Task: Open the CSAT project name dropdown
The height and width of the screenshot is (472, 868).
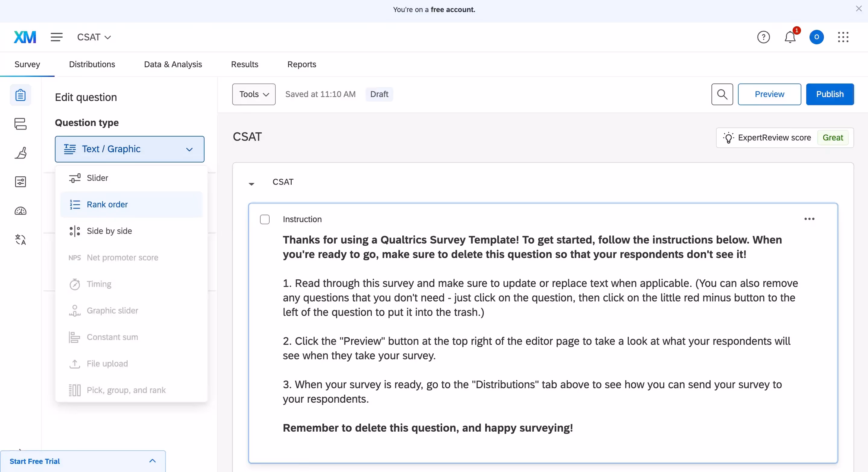Action: [x=94, y=37]
